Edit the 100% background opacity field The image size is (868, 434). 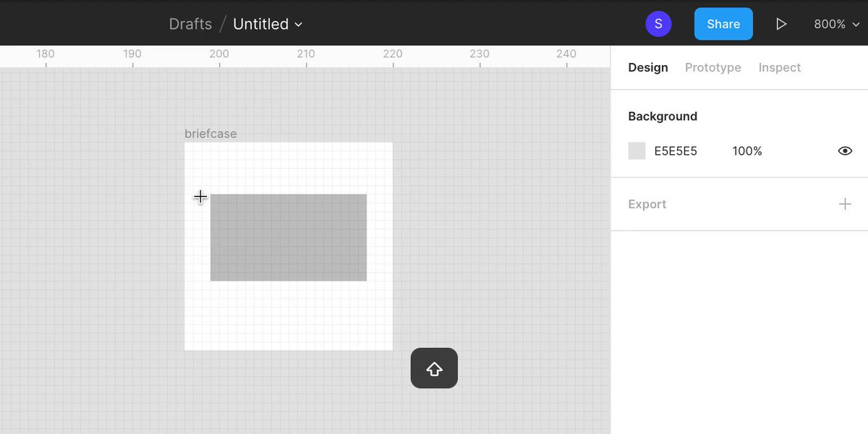tap(747, 151)
